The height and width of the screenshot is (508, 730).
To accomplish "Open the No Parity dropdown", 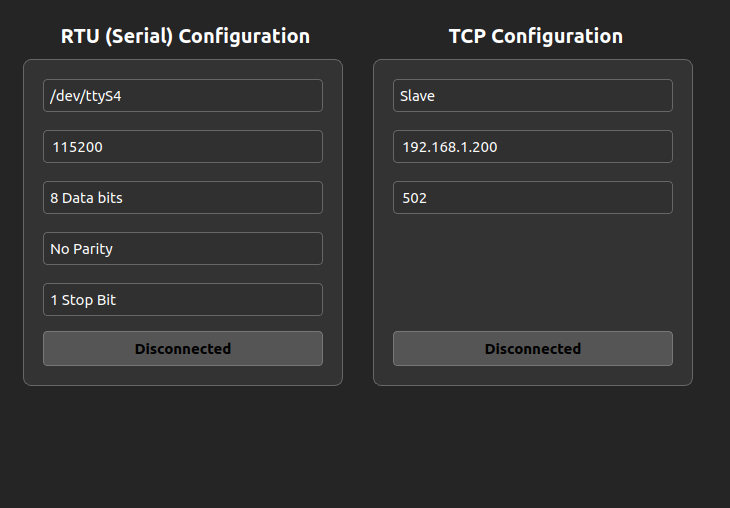I will (x=183, y=249).
